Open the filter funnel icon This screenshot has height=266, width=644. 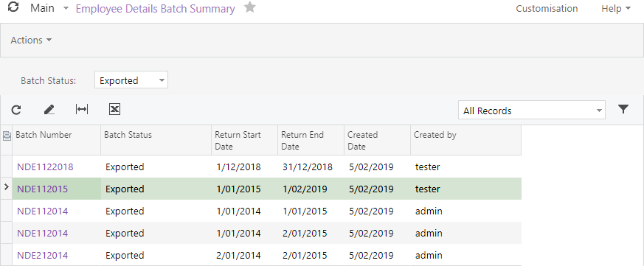coord(623,109)
